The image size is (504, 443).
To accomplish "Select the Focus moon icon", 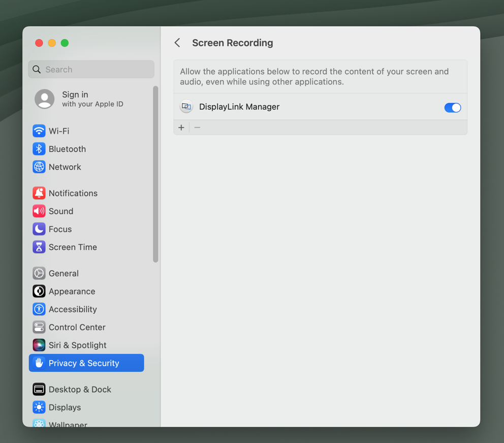I will pyautogui.click(x=39, y=229).
